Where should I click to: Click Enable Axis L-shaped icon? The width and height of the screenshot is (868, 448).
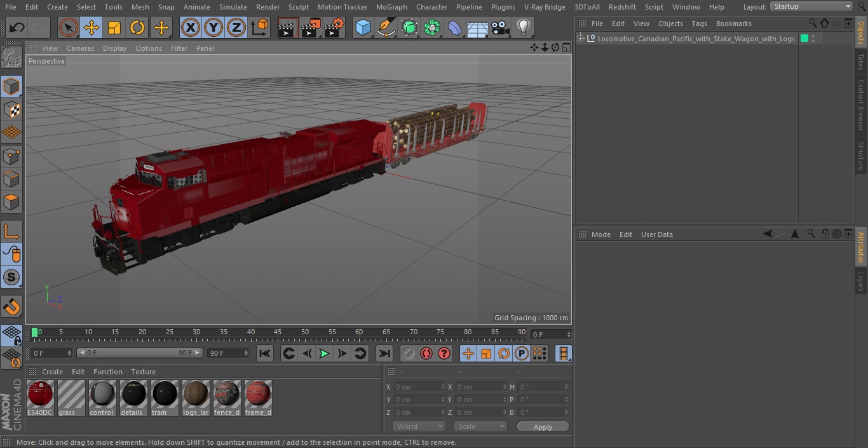point(11,231)
